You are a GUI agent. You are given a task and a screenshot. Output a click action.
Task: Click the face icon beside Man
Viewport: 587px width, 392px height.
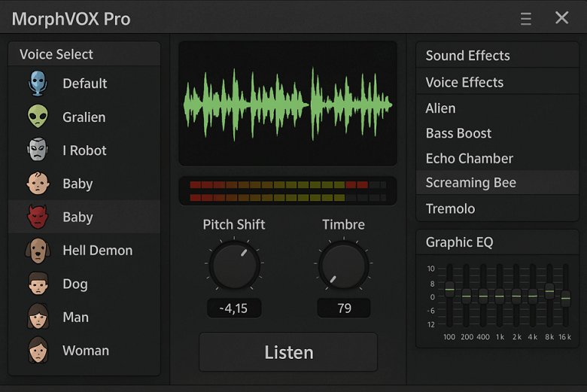coord(38,317)
